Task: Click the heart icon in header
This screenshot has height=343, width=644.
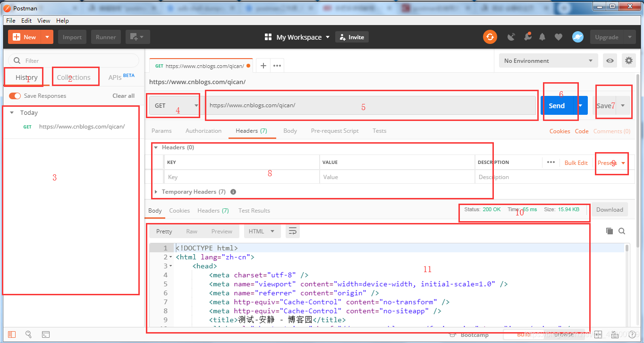Action: (x=559, y=37)
